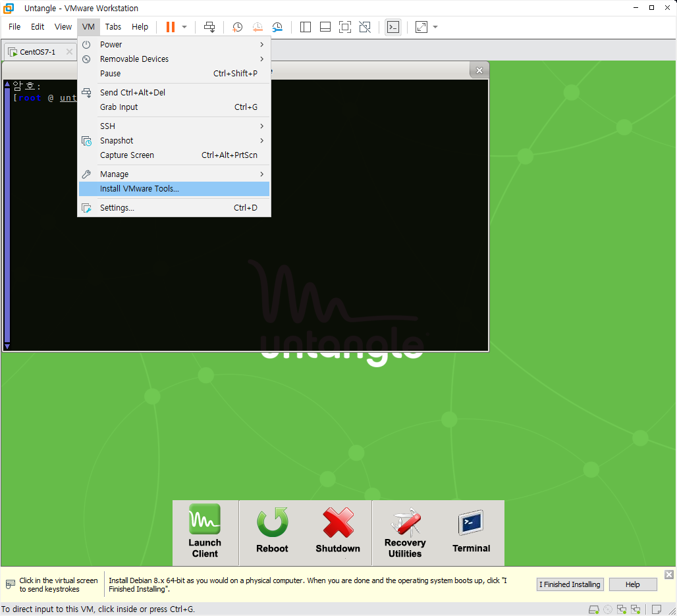
Task: Click the terminal scroll-up arrow
Action: pos(7,84)
